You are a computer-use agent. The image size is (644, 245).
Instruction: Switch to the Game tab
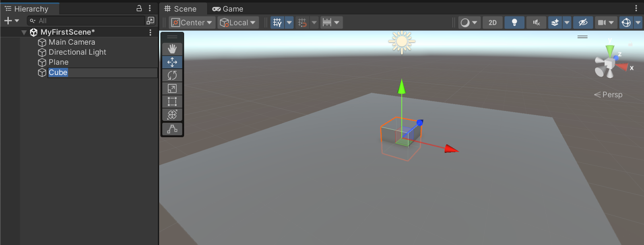[228, 9]
